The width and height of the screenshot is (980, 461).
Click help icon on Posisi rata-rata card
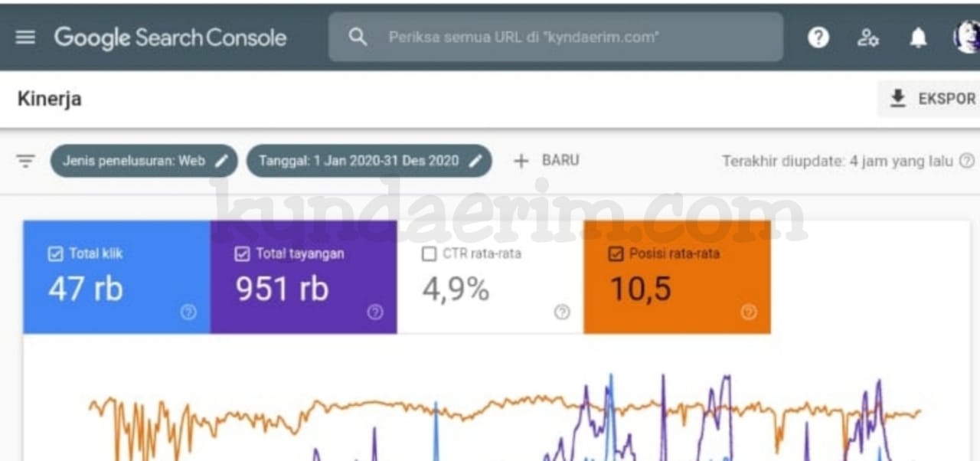coord(749,312)
